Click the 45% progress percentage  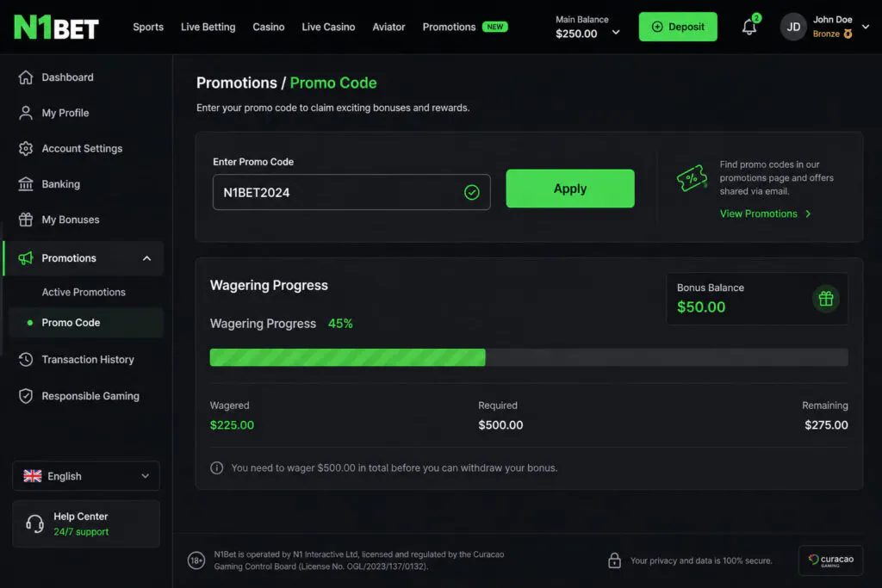(340, 324)
